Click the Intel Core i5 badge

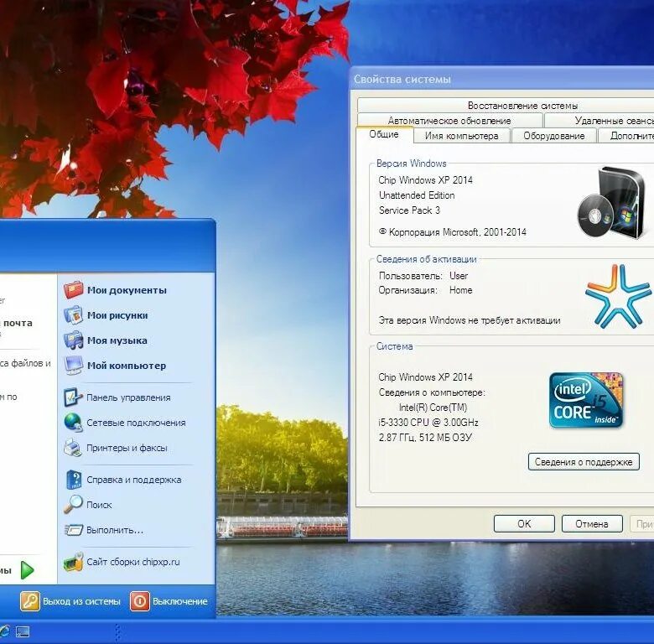tap(586, 401)
